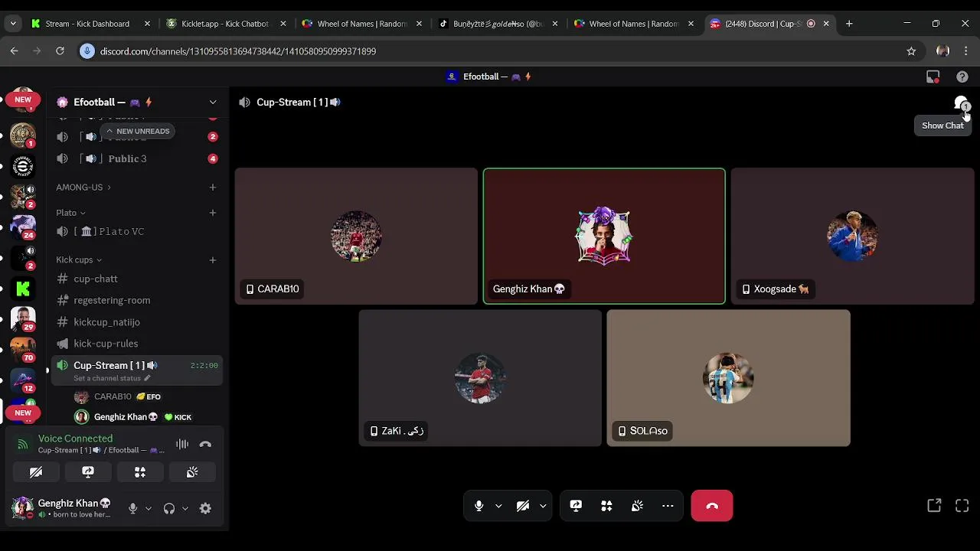
Task: Open soundboard from the user panel
Action: point(192,472)
